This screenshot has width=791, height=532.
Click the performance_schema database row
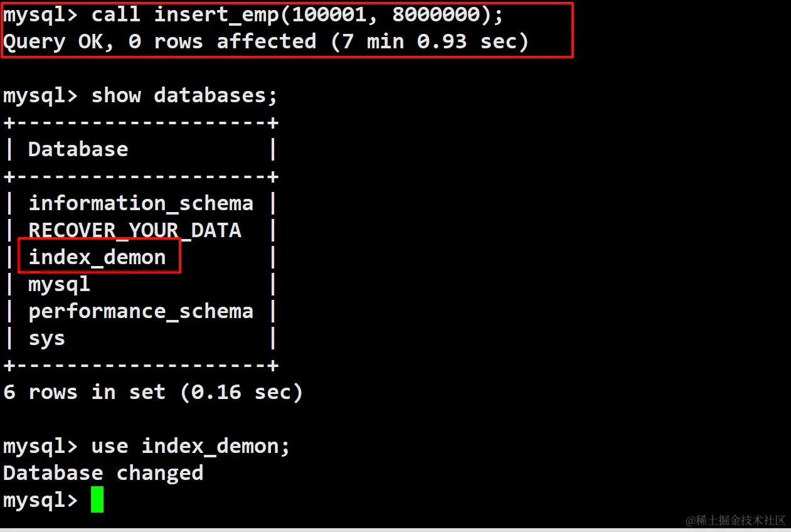coord(141,311)
